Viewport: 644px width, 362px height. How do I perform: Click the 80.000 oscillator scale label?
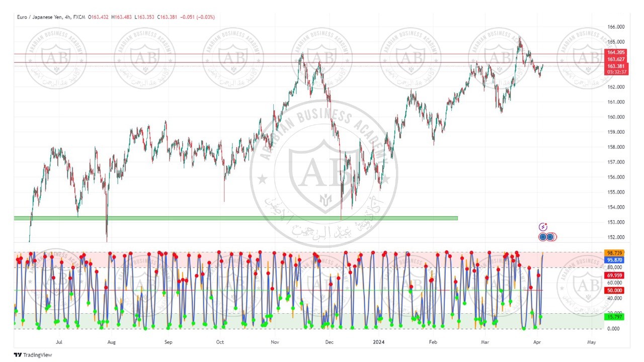616,268
